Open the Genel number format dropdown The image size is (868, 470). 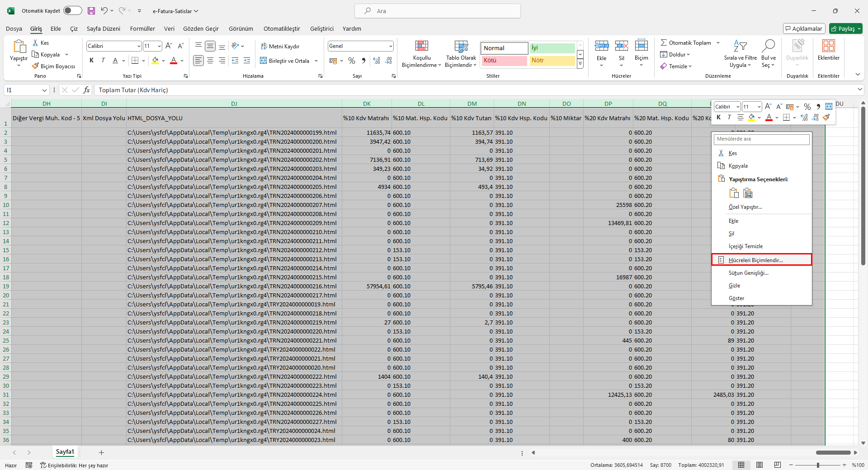[x=391, y=46]
